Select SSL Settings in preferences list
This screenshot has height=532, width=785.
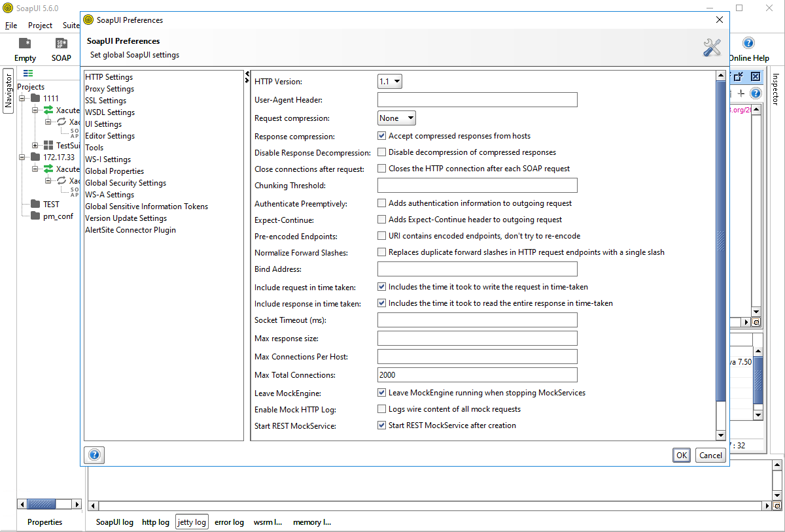(106, 101)
